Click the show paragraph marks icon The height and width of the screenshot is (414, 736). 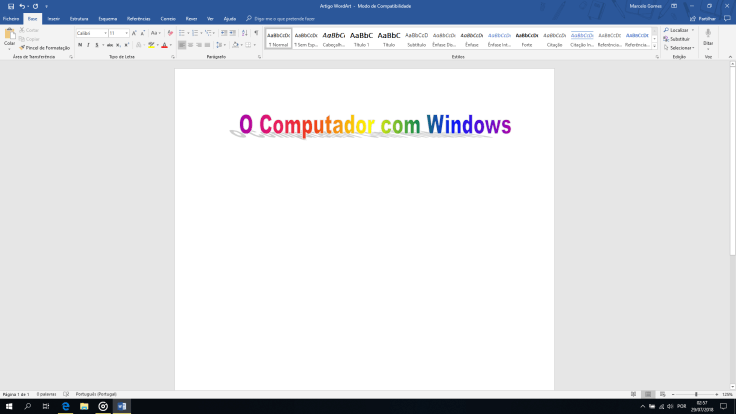(x=255, y=33)
